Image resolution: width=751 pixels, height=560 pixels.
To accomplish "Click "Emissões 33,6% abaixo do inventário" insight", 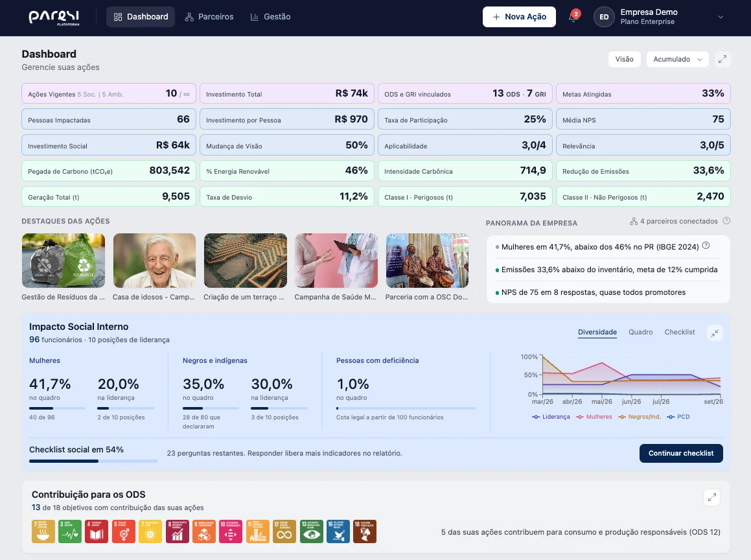I will click(609, 270).
